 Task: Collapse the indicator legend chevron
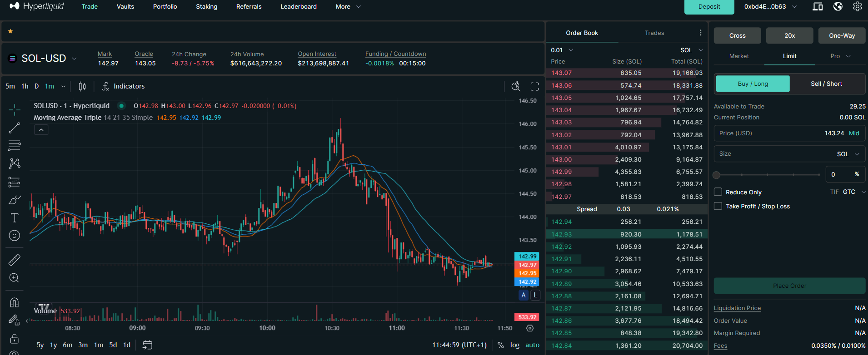coord(41,130)
